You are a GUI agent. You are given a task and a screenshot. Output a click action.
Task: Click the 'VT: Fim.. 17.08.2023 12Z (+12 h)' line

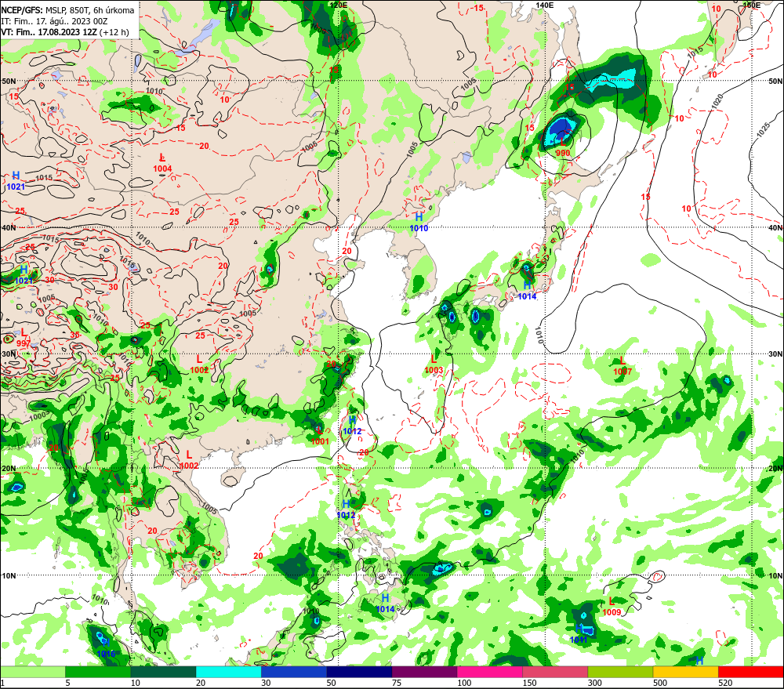coord(64,32)
